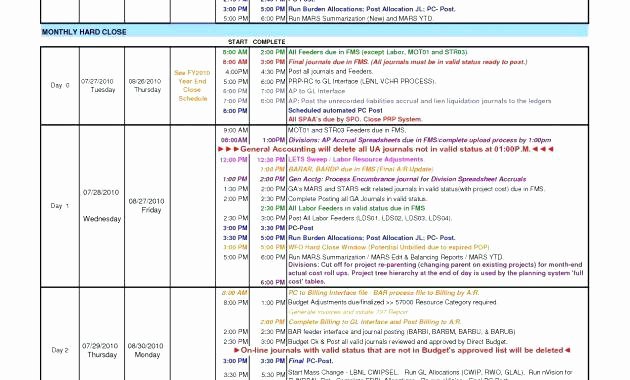The image size is (630, 380).
Task: Select 'Post All Labor Feeders (LDS01' line
Action: [x=370, y=218]
